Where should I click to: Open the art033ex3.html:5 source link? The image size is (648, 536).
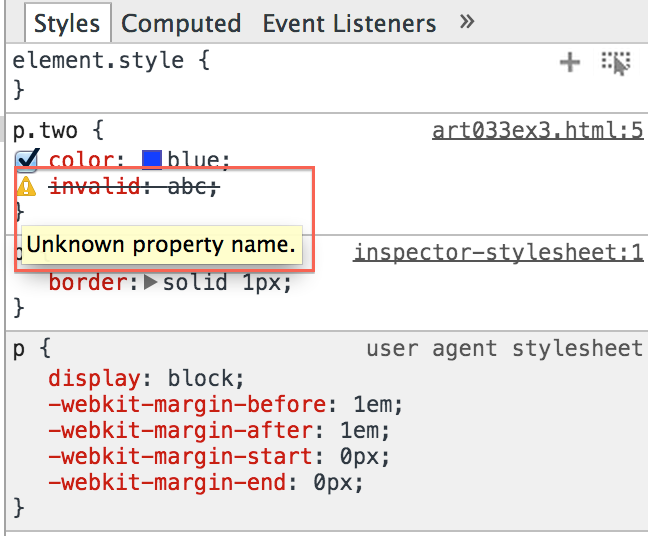coord(537,131)
